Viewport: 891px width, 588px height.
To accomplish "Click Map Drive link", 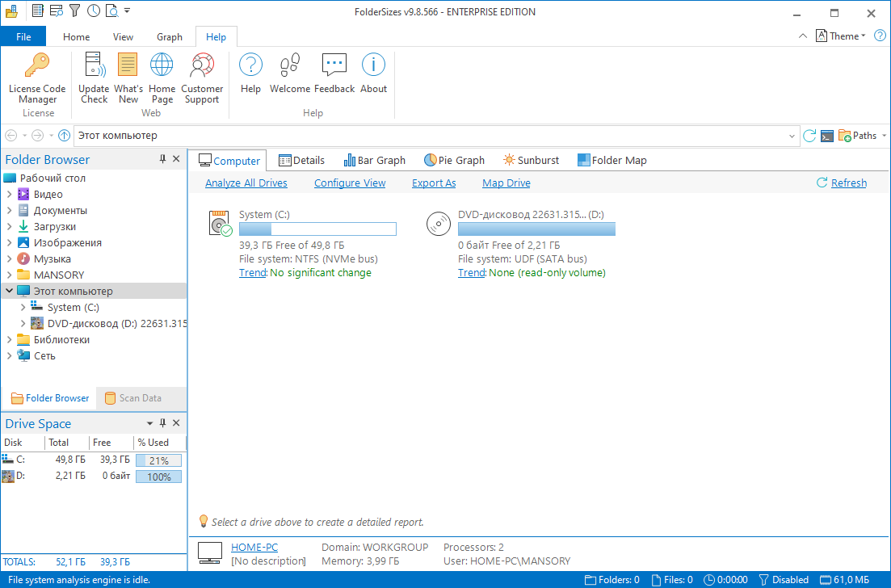I will click(506, 183).
